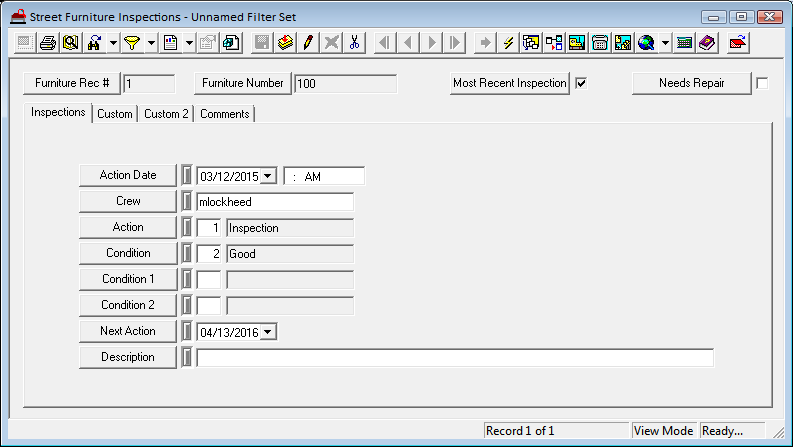Image resolution: width=793 pixels, height=447 pixels.
Task: Click the add record icon with red arrow
Action: click(285, 43)
